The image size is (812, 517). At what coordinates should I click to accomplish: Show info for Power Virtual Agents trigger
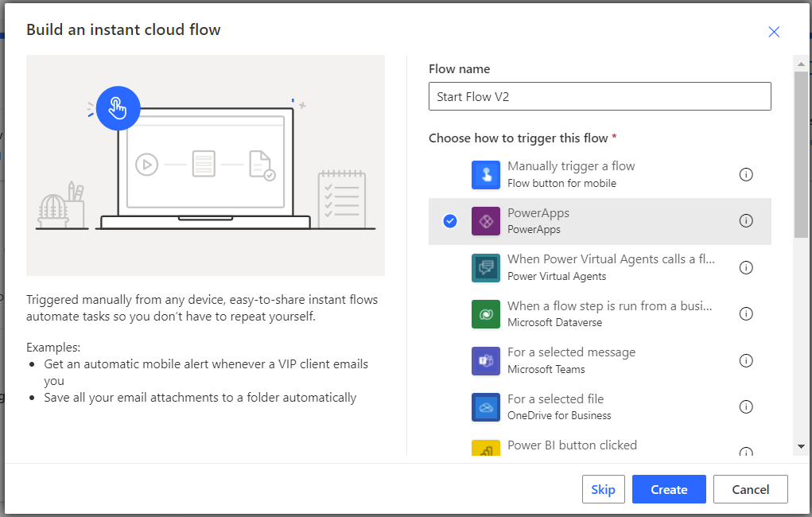click(746, 267)
